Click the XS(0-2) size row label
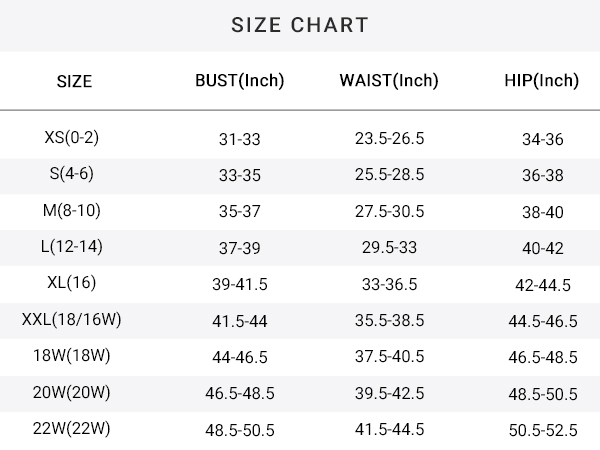This screenshot has width=600, height=450. coord(72,137)
